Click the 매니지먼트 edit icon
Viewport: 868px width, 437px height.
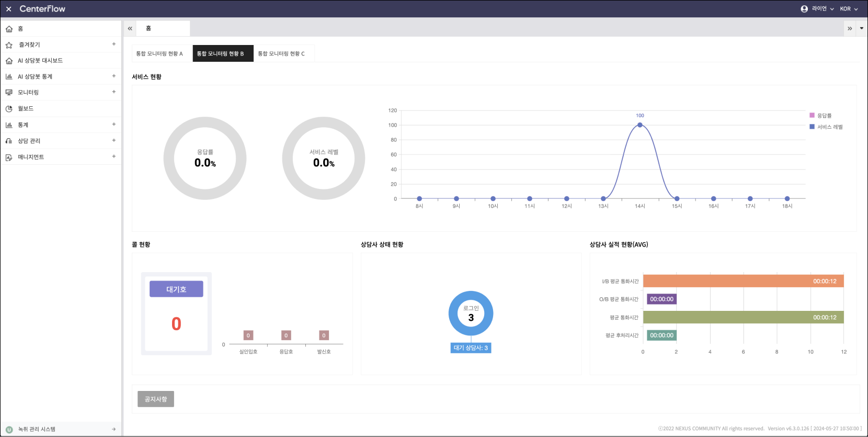9,157
